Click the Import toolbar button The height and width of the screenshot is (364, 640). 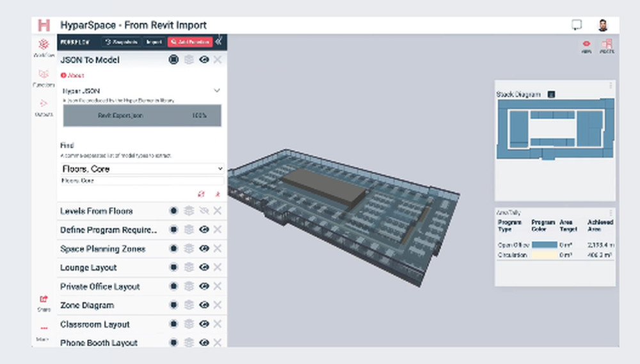pos(154,42)
